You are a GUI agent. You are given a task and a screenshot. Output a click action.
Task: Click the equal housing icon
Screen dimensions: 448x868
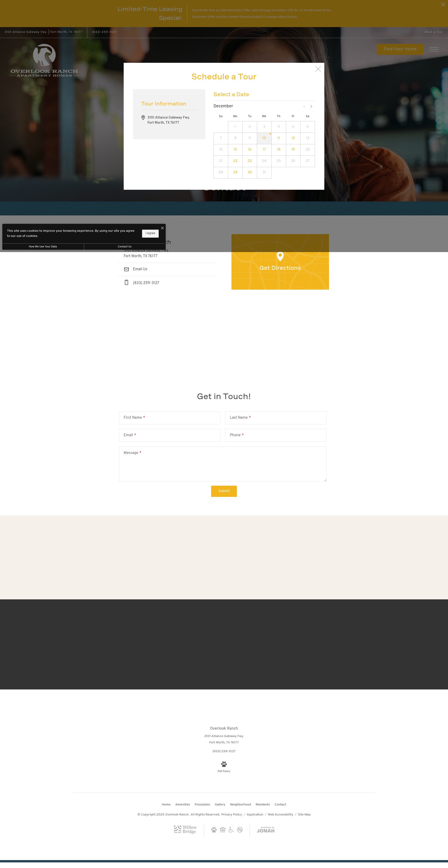223,829
